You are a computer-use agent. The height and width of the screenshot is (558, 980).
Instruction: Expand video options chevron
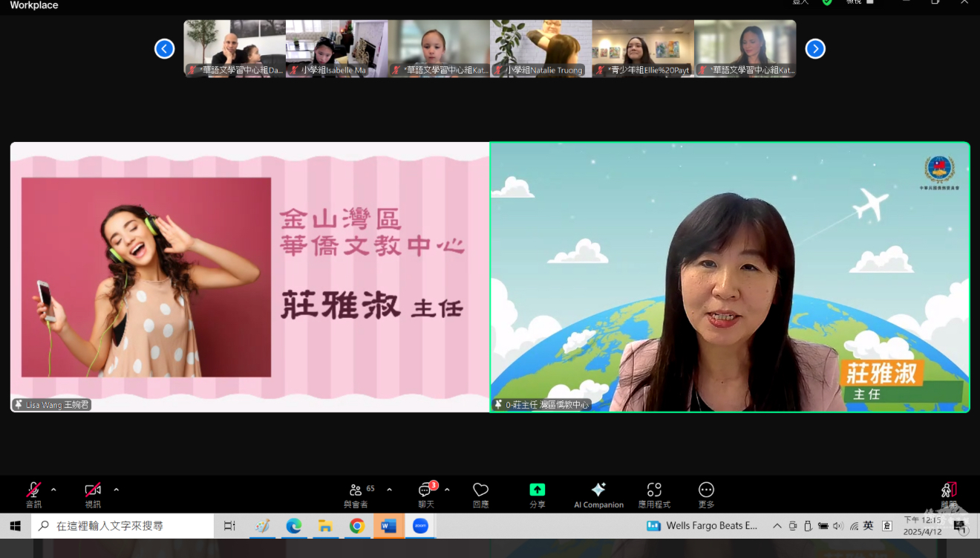[x=116, y=490]
